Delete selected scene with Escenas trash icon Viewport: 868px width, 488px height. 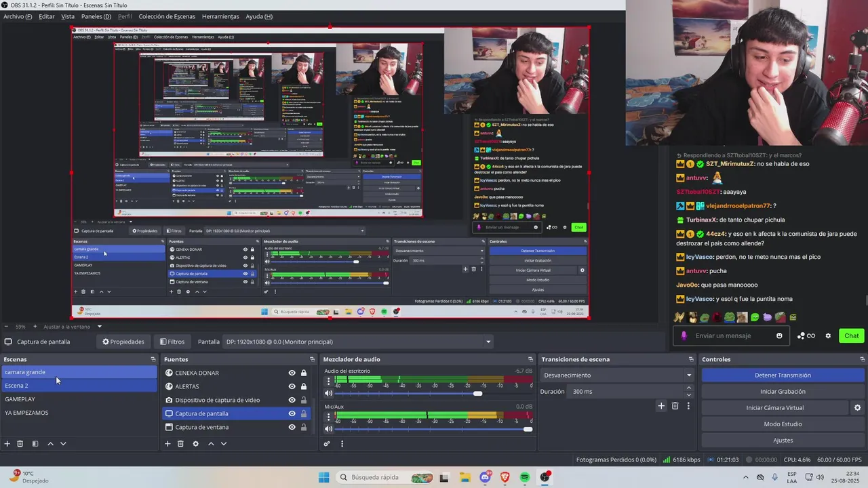pyautogui.click(x=20, y=444)
